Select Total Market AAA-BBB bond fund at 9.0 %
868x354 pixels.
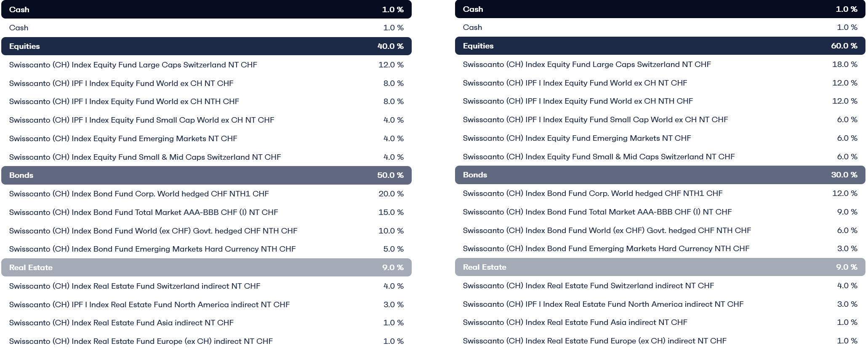click(x=597, y=212)
